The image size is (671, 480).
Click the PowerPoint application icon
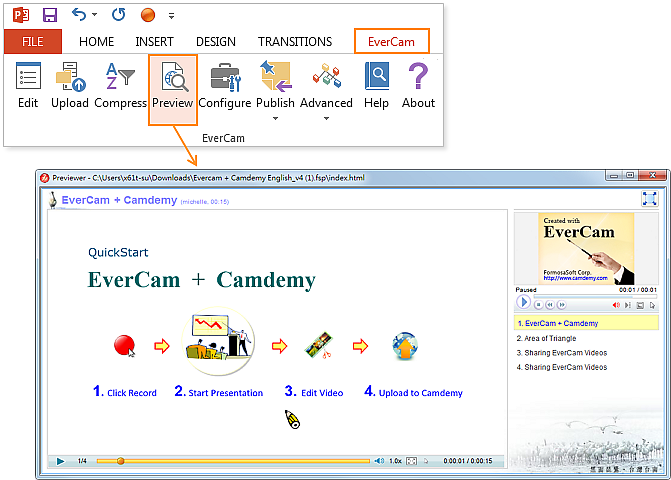pyautogui.click(x=21, y=15)
